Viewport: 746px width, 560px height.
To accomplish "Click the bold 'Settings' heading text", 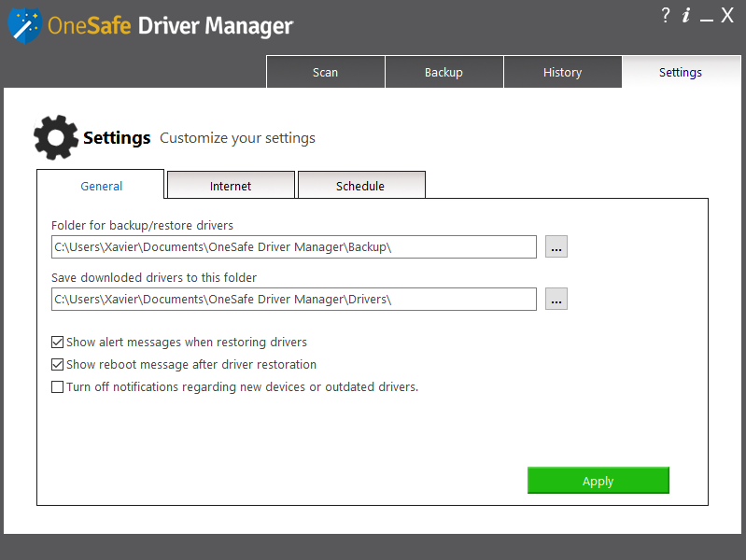I will click(117, 138).
